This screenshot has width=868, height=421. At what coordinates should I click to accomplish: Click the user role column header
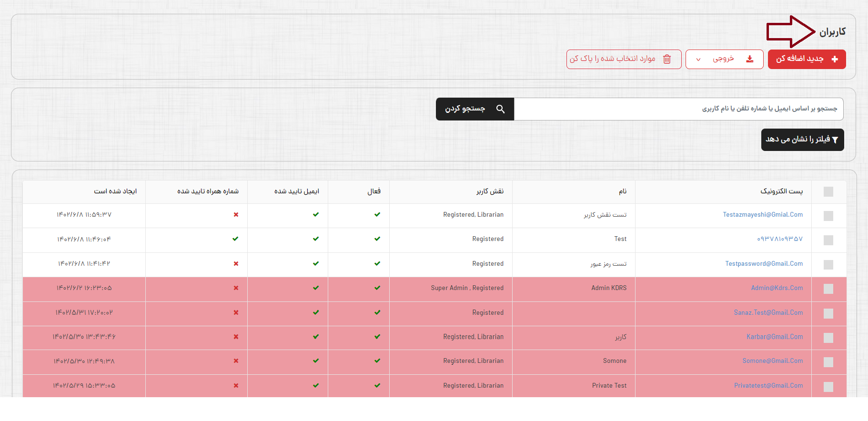(x=490, y=191)
